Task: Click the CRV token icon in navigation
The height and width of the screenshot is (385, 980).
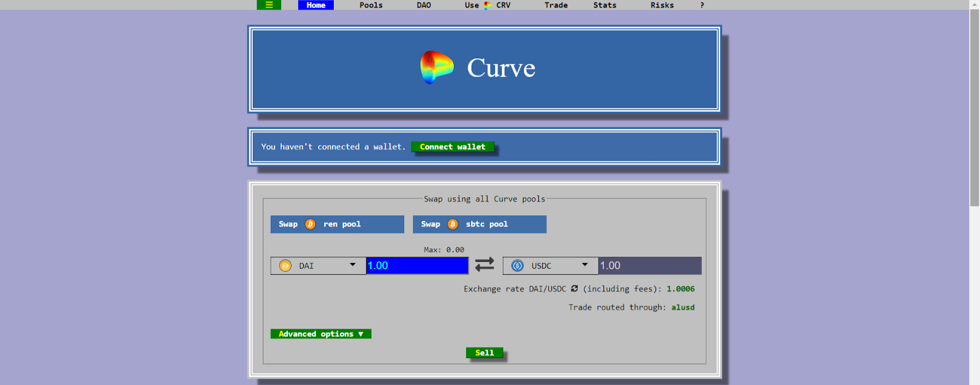Action: coord(488,5)
